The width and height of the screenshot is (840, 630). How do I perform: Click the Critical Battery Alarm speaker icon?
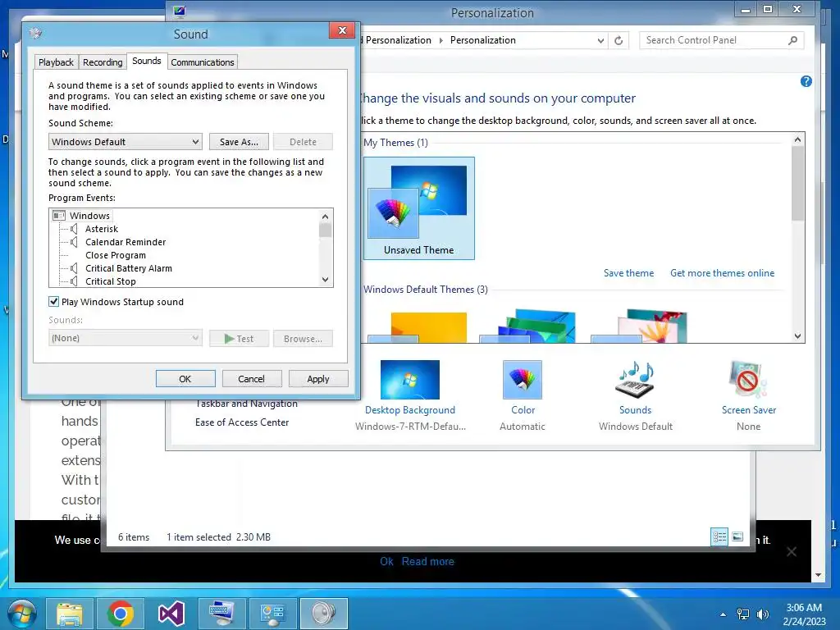point(75,268)
